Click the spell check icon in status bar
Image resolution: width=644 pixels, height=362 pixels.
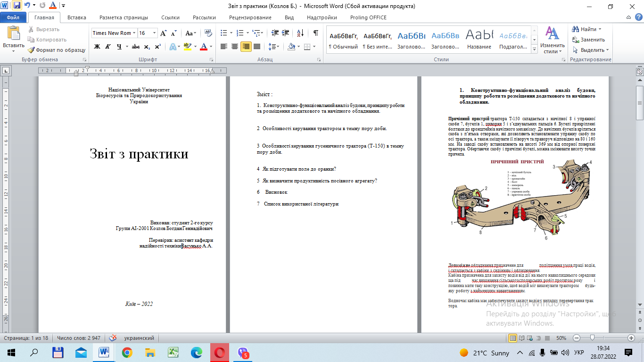tap(113, 338)
